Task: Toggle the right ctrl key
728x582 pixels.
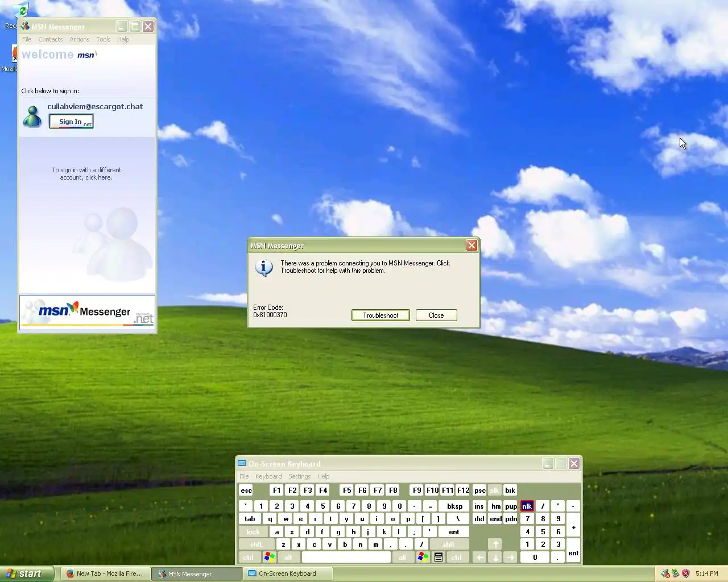Action: pyautogui.click(x=457, y=557)
